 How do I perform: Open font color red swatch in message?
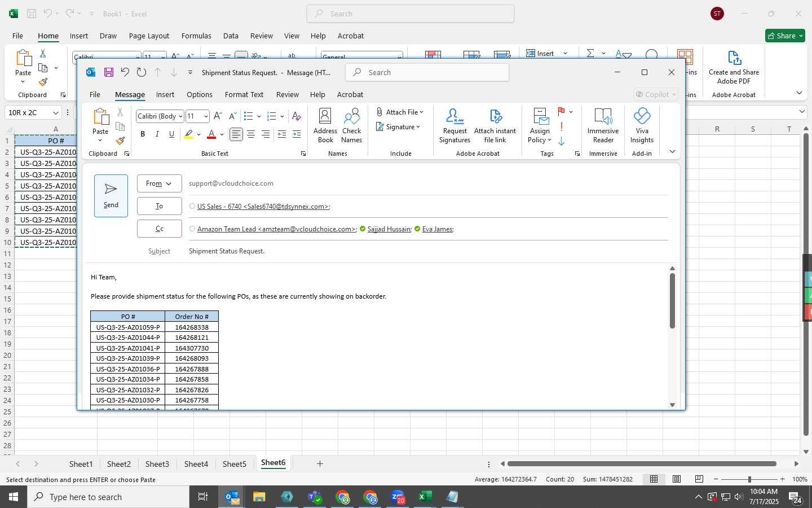(211, 134)
